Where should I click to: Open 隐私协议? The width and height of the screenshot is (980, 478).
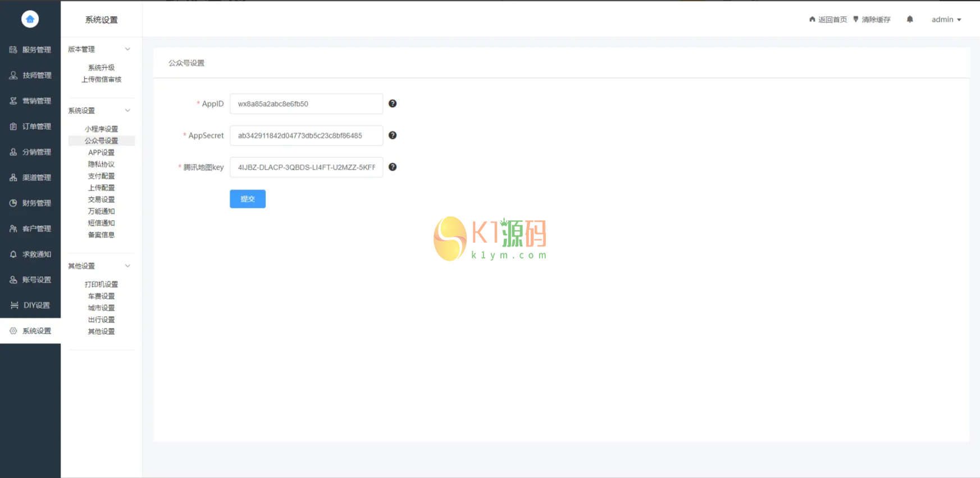(101, 164)
